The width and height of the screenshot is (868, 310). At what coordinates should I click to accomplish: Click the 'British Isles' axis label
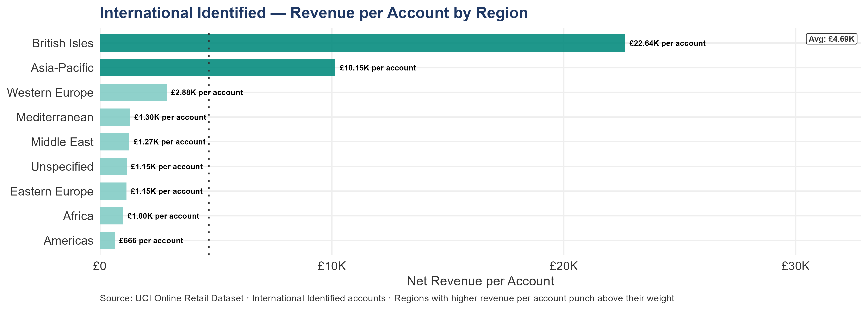63,43
